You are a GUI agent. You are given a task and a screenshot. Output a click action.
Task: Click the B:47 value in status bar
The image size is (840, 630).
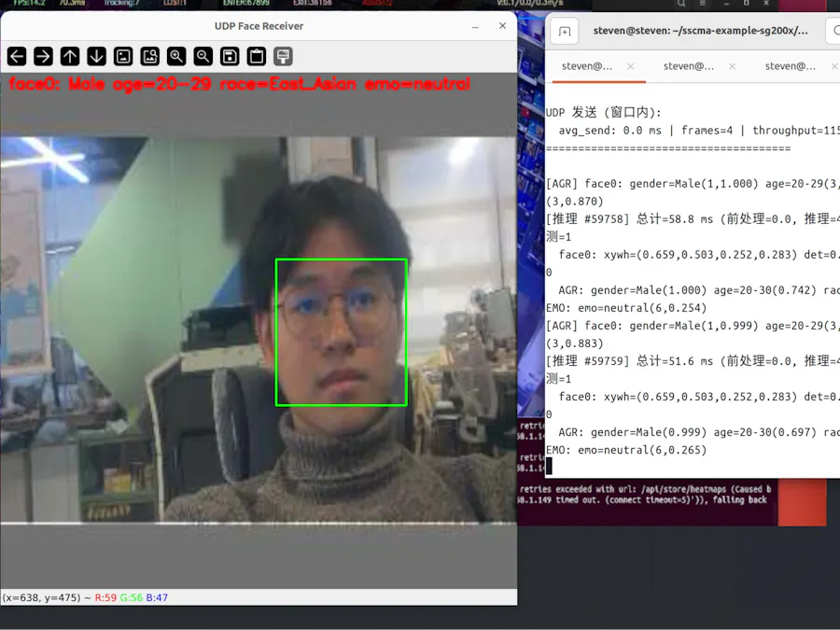pos(157,597)
